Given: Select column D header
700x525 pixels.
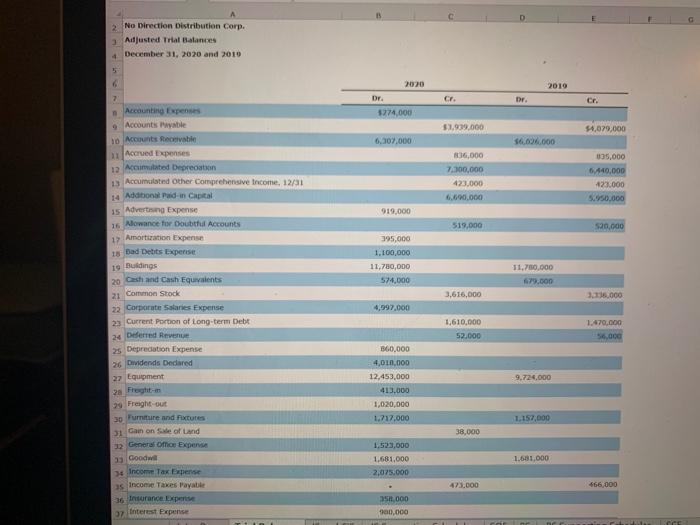Looking at the screenshot, I should 522,18.
